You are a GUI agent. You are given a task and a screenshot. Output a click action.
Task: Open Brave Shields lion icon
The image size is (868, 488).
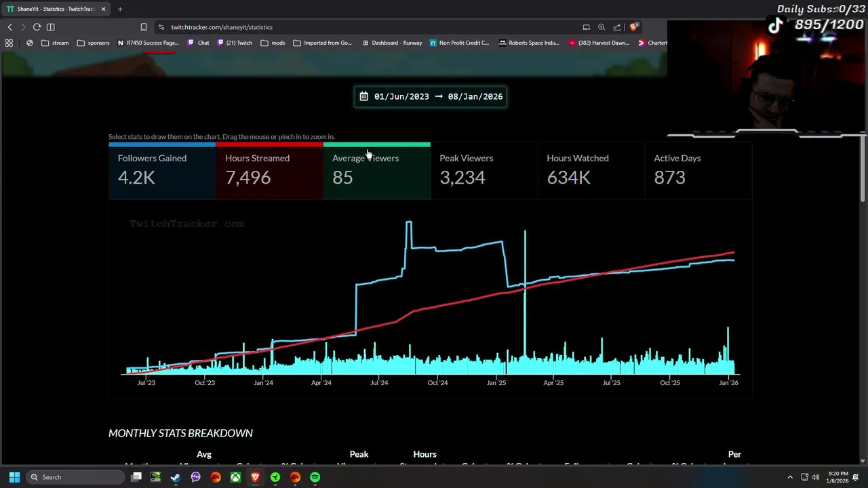[x=633, y=27]
